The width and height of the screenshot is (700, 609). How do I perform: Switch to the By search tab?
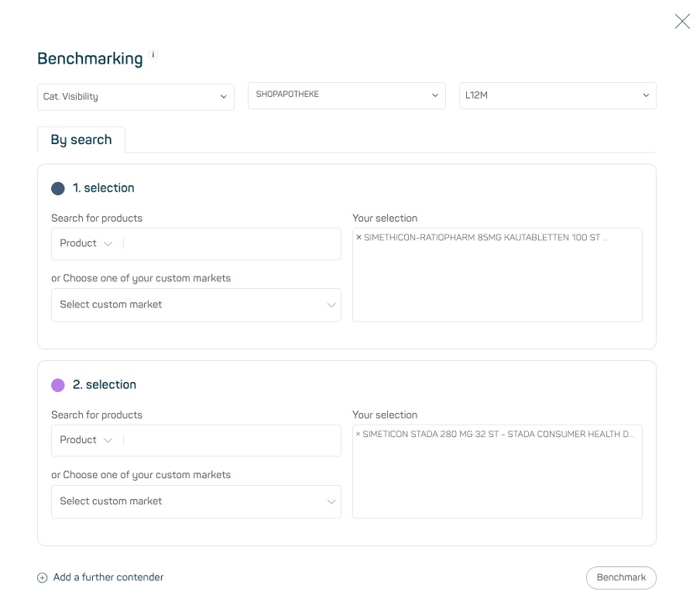81,139
